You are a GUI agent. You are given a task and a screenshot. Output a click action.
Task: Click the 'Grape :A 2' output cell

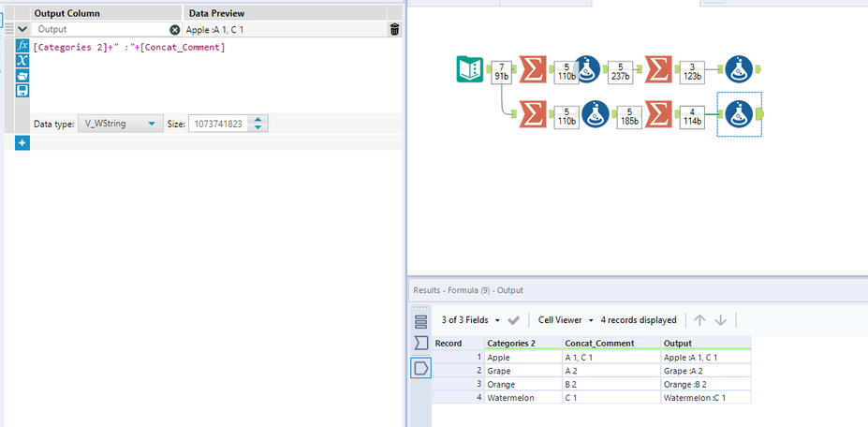(x=706, y=371)
